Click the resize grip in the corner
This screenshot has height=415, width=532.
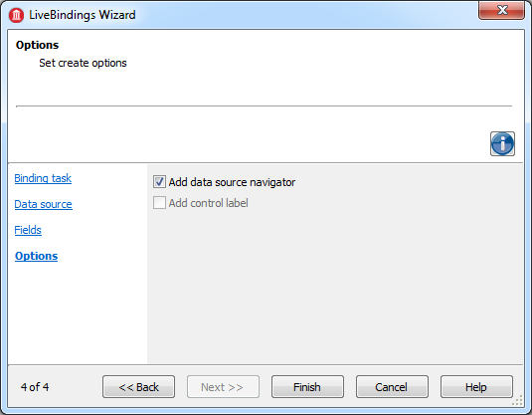click(x=518, y=401)
